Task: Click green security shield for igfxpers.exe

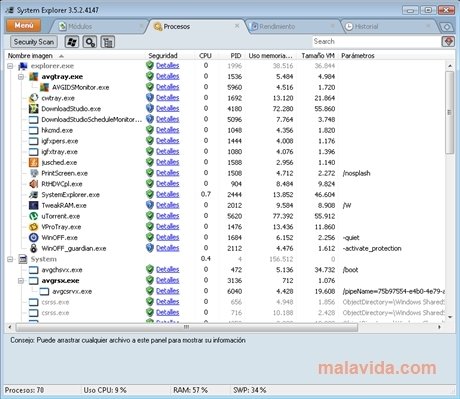Action: point(150,141)
